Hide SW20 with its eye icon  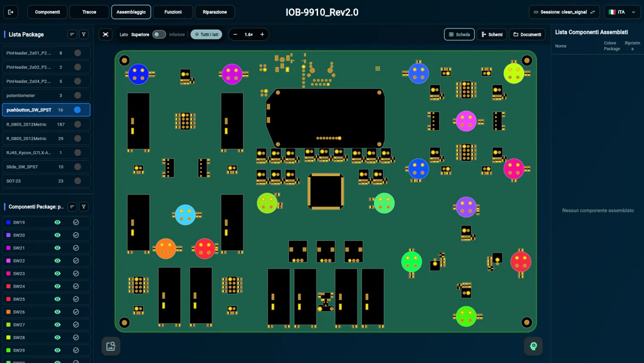(x=58, y=235)
